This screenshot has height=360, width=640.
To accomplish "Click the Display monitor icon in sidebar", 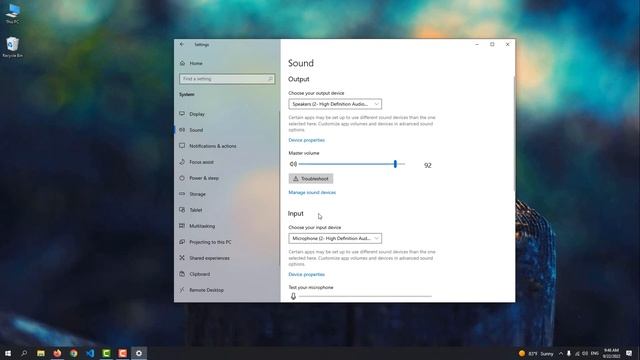I will click(182, 113).
